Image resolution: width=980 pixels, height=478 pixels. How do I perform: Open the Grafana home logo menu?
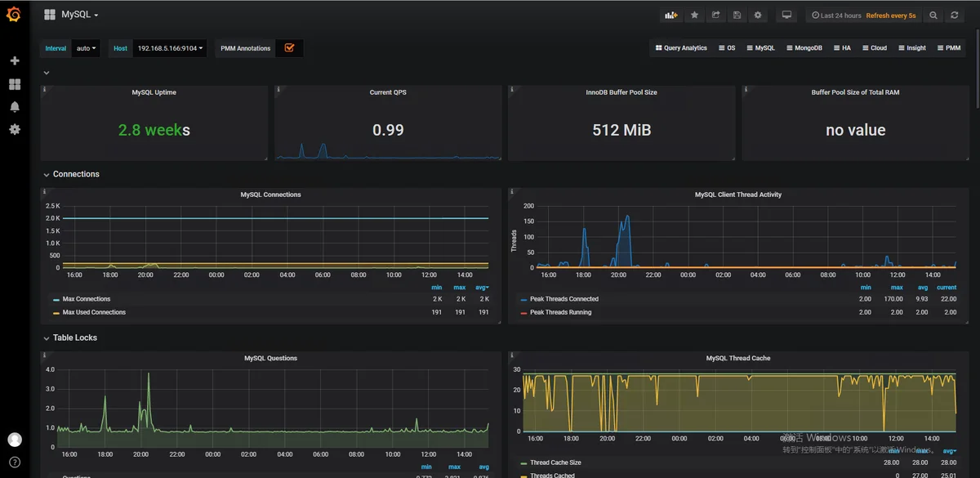[14, 14]
